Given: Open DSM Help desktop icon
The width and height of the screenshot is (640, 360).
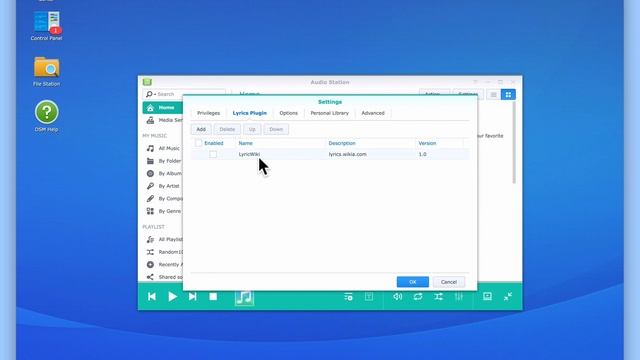Looking at the screenshot, I should pyautogui.click(x=47, y=116).
